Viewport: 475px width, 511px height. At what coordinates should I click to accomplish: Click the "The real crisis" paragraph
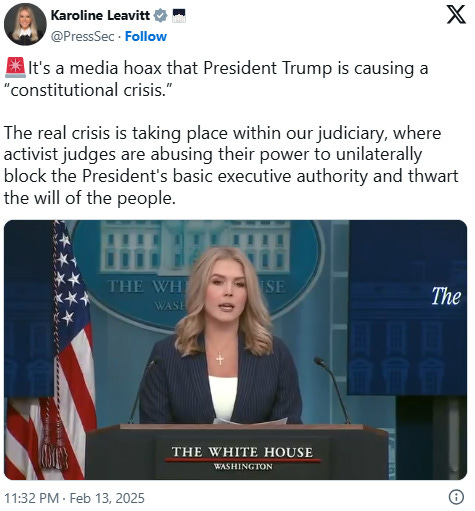click(231, 165)
